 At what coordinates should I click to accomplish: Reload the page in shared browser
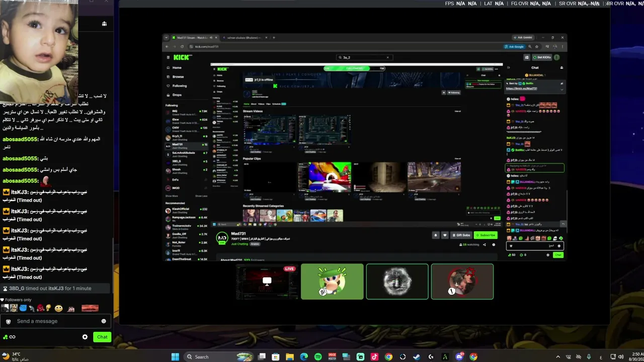pos(182,47)
